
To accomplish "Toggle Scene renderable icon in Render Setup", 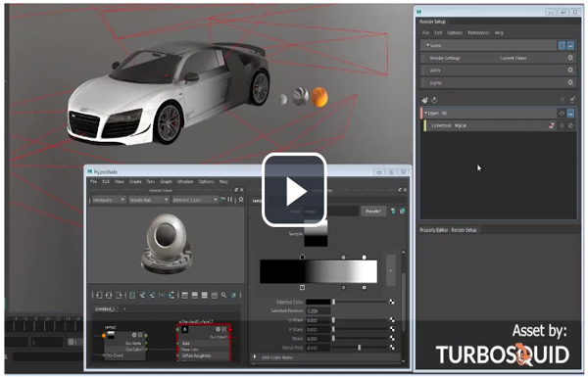I will pyautogui.click(x=570, y=45).
